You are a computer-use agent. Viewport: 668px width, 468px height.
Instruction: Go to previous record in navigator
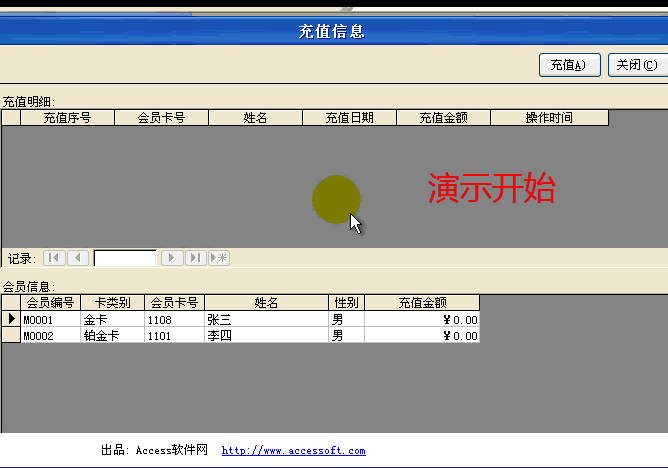point(78,258)
